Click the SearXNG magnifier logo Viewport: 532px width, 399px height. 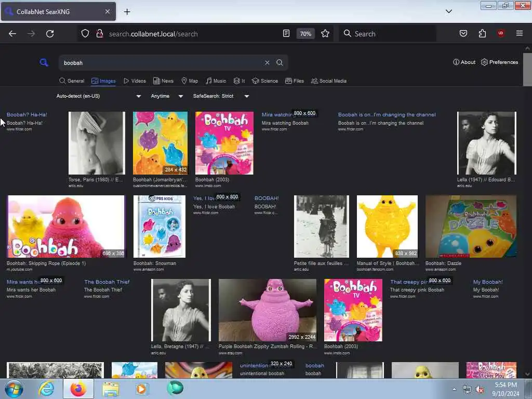tap(44, 62)
